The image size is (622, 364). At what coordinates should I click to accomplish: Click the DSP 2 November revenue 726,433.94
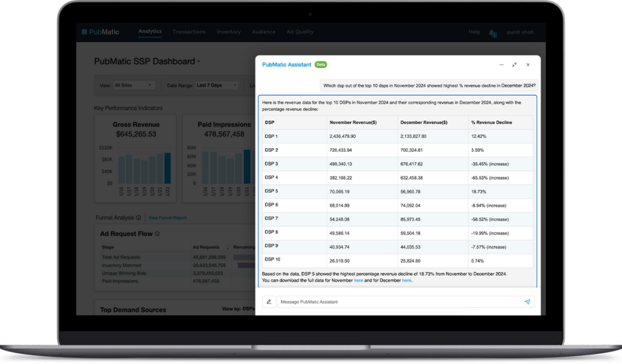click(x=341, y=150)
